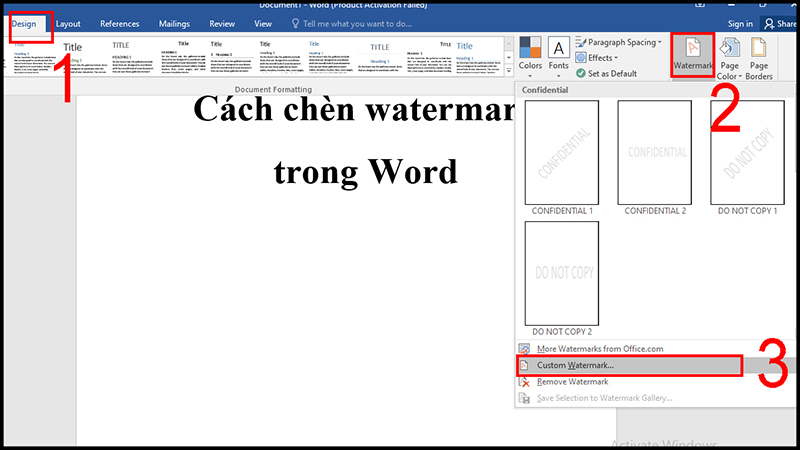This screenshot has width=800, height=450.
Task: Expand the Effects dropdown
Action: (603, 58)
